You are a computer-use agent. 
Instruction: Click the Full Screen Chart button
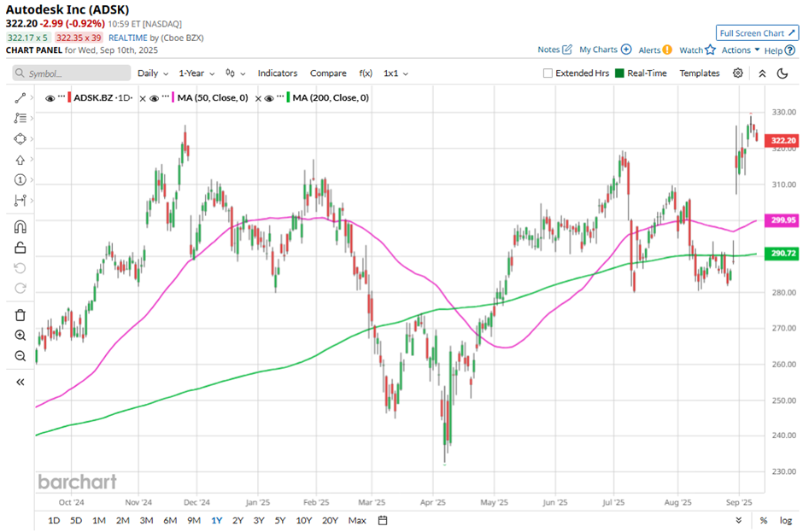click(757, 32)
